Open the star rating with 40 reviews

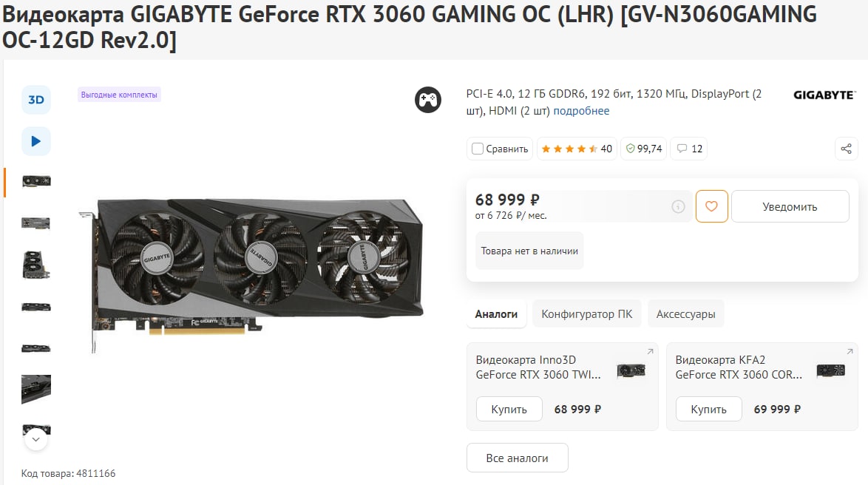[577, 149]
